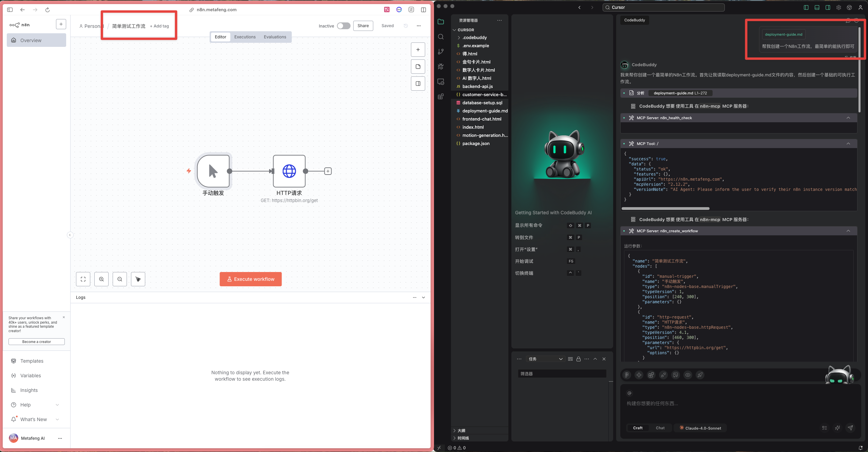Reload the n8n browser page

48,10
